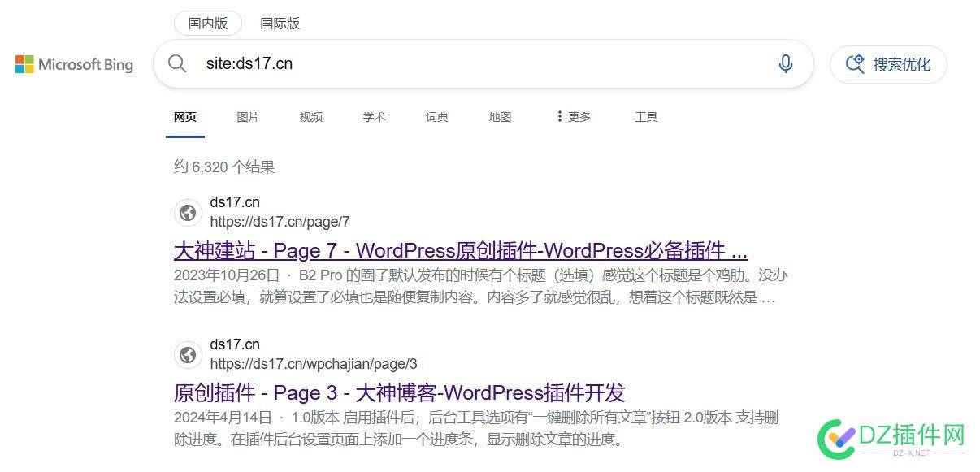The height and width of the screenshot is (472, 980).
Task: Click the Microsoft Bing logo
Action: tap(74, 64)
